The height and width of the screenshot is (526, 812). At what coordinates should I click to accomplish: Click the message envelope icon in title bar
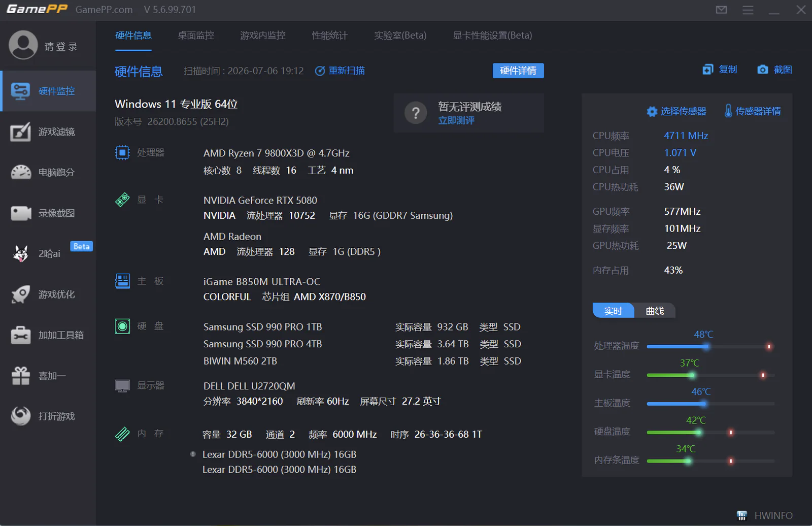click(721, 10)
